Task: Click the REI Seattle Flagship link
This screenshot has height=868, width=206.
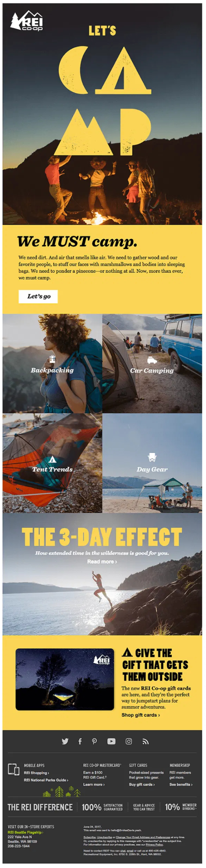Action: 25,832
